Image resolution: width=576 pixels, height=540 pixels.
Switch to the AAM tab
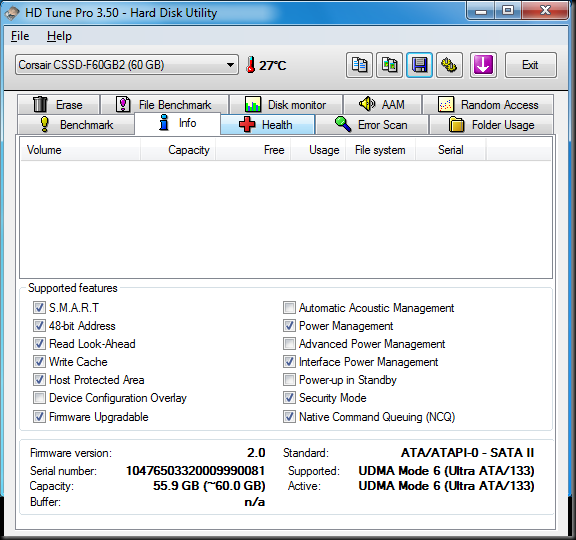(382, 105)
